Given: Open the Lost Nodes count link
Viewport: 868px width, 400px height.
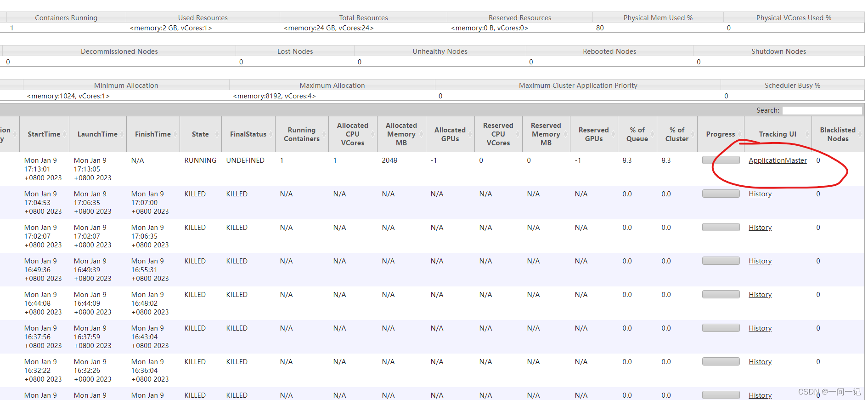Looking at the screenshot, I should 241,62.
